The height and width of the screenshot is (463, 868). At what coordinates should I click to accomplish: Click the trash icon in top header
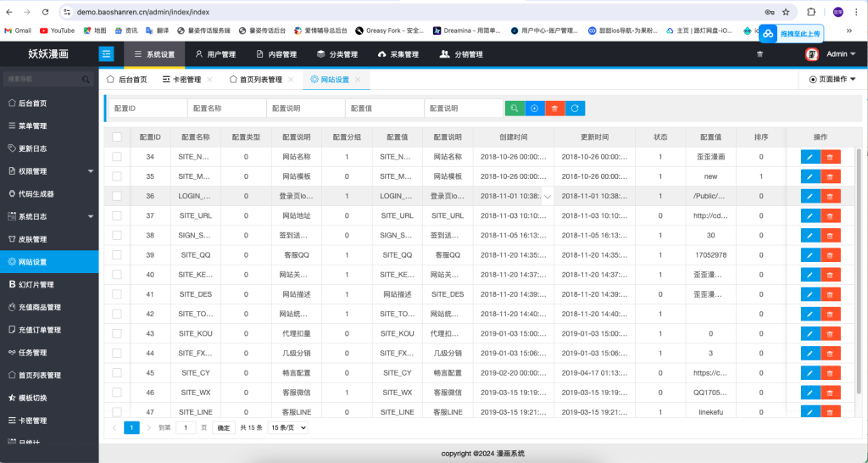tap(760, 53)
